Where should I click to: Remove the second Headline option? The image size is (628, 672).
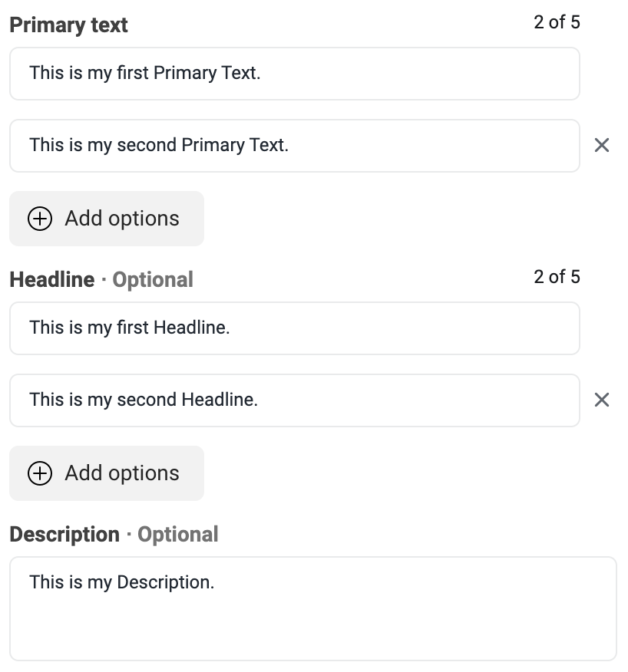(x=601, y=400)
